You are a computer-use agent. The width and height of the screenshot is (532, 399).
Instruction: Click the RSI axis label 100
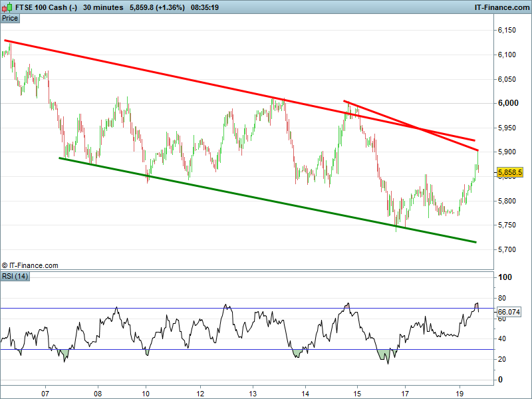tap(505, 277)
